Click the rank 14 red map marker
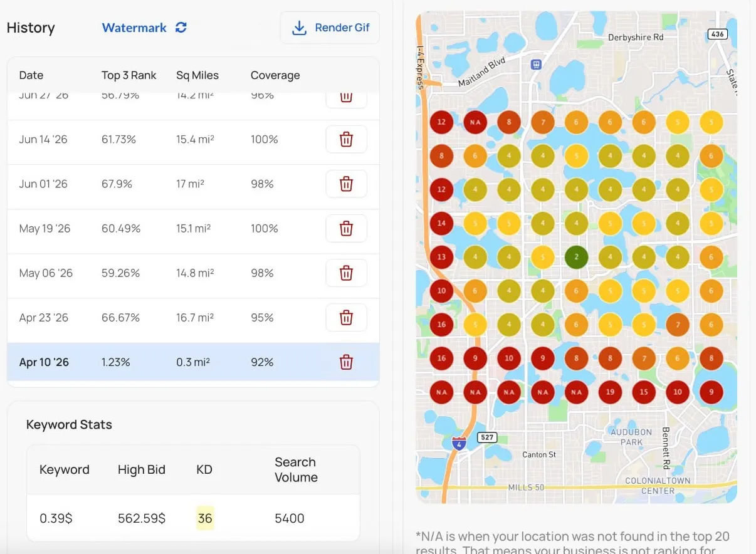Screen dimensions: 756x554 442,222
